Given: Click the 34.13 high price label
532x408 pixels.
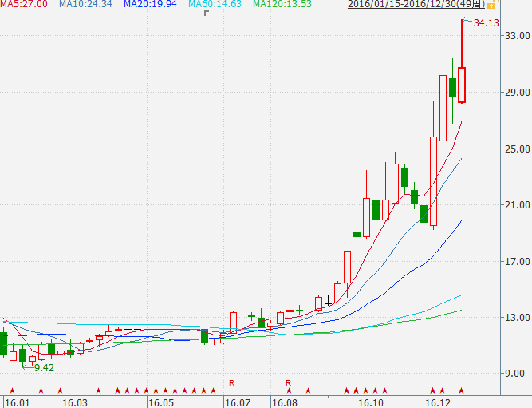Looking at the screenshot, I should tap(486, 23).
